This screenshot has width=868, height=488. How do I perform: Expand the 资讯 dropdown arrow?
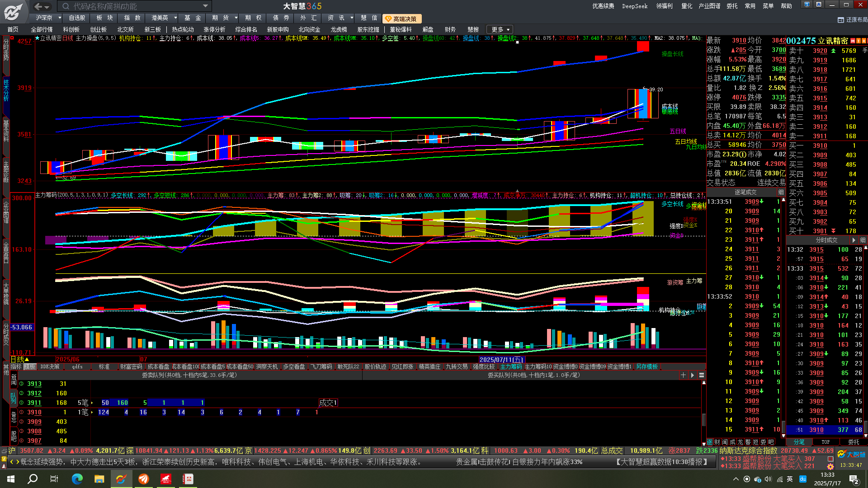[352, 18]
